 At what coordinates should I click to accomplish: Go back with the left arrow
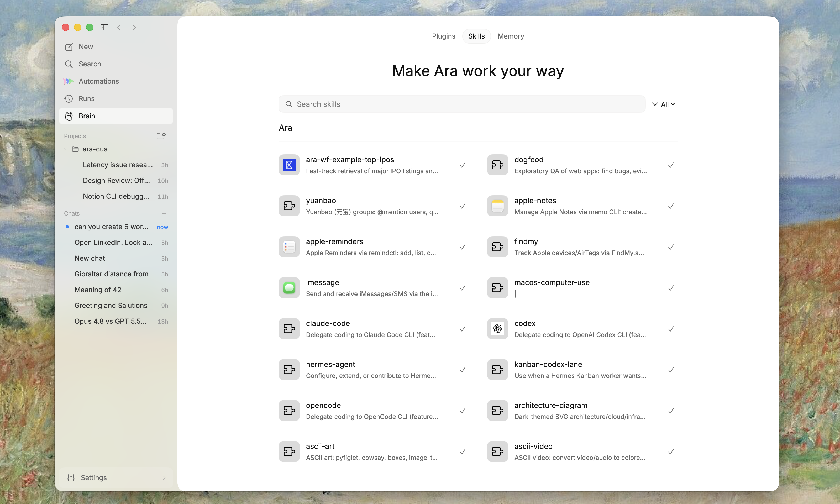pyautogui.click(x=119, y=28)
